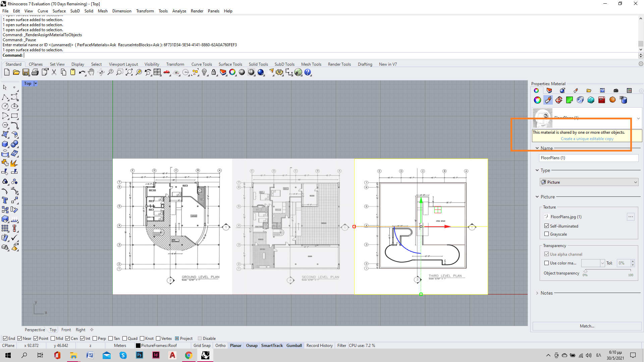
Task: Click the four-viewport layout icon
Action: click(157, 72)
